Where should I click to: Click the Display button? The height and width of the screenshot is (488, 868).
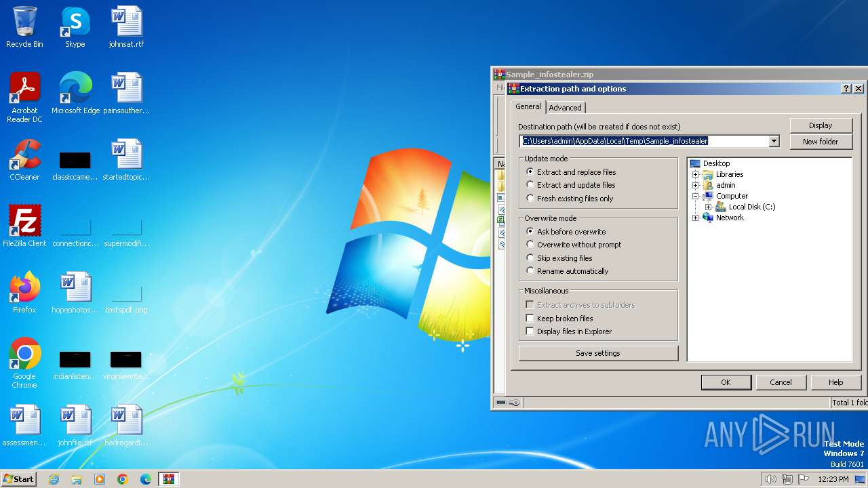[821, 125]
